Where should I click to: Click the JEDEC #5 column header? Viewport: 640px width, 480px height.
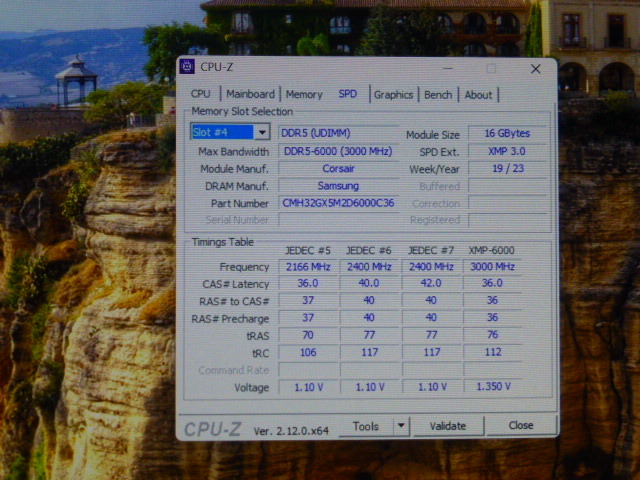point(308,250)
